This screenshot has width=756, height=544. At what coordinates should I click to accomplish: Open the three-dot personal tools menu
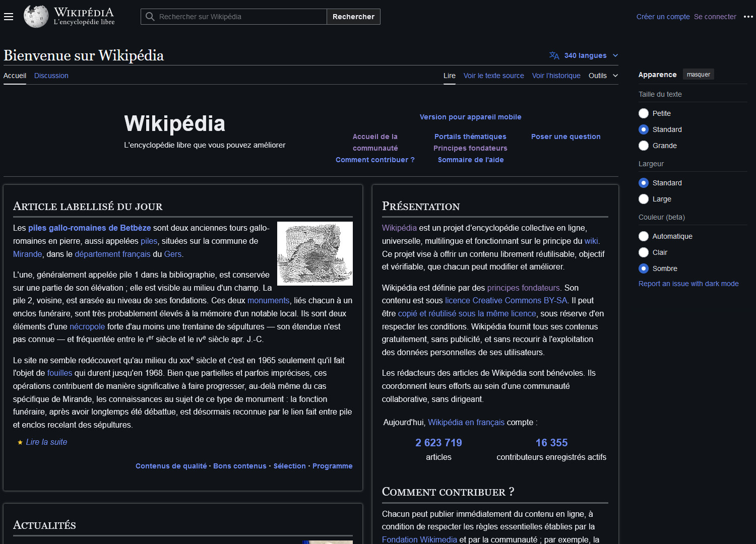(x=748, y=17)
